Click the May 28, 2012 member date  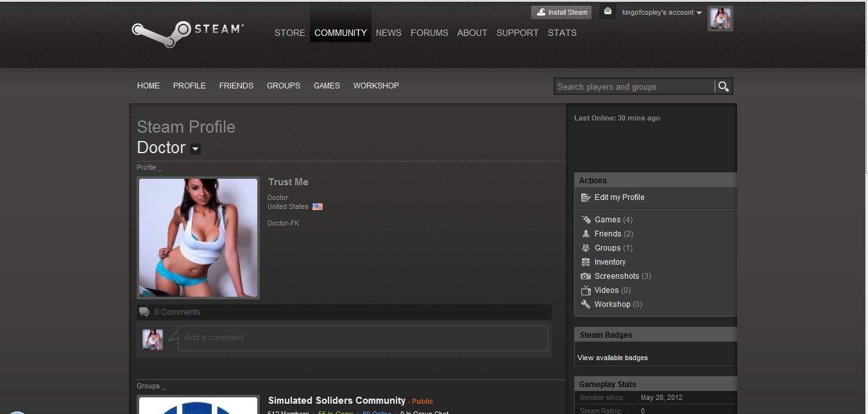(x=661, y=398)
